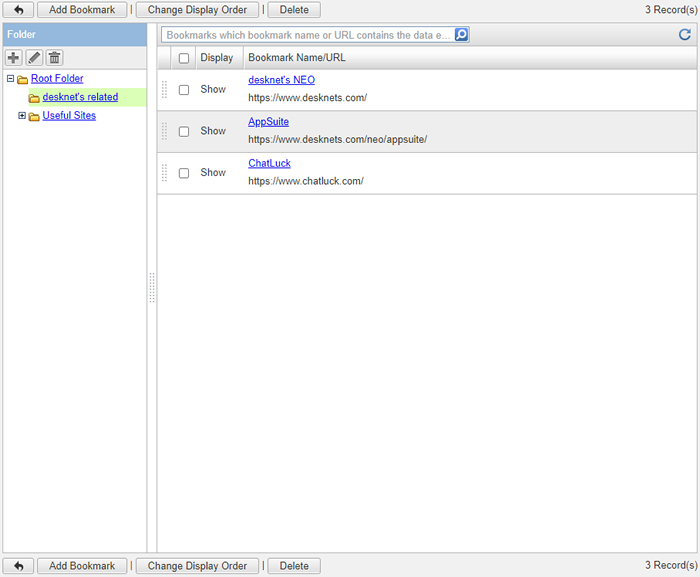
Task: Click the https://www.desknets.com/ URL text
Action: [x=308, y=98]
